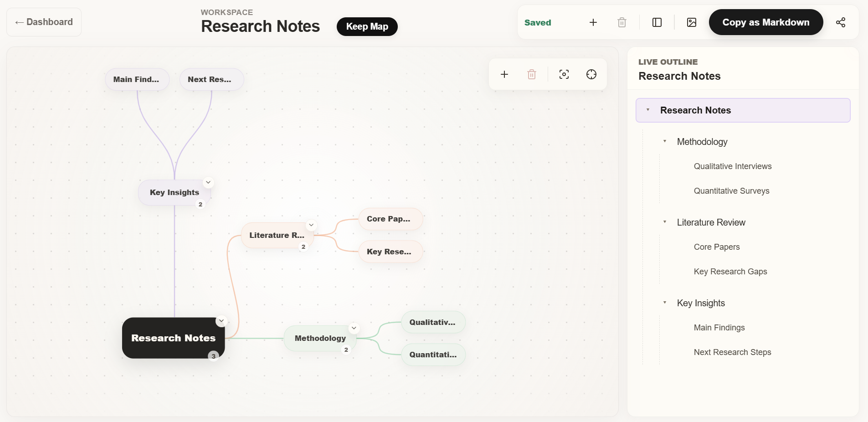Screen dimensions: 868x422
Task: Click Copy as Markdown button
Action: coord(765,22)
